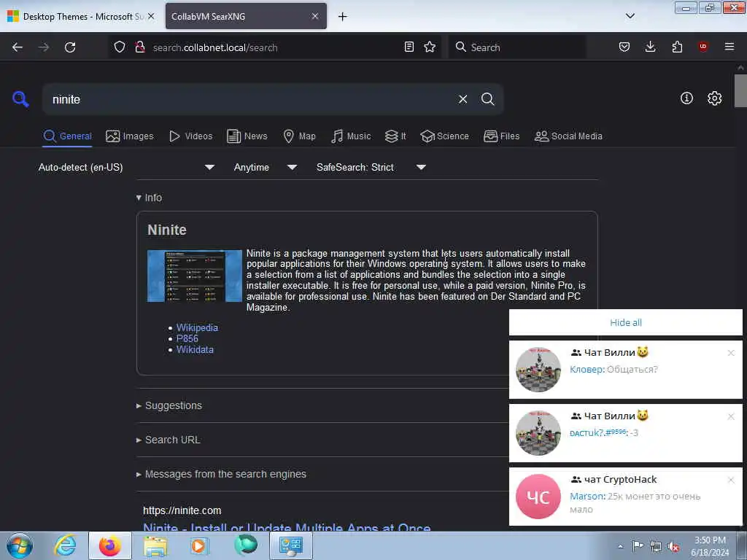Open the uBlock Origin extension icon
The height and width of the screenshot is (560, 747).
click(x=703, y=47)
